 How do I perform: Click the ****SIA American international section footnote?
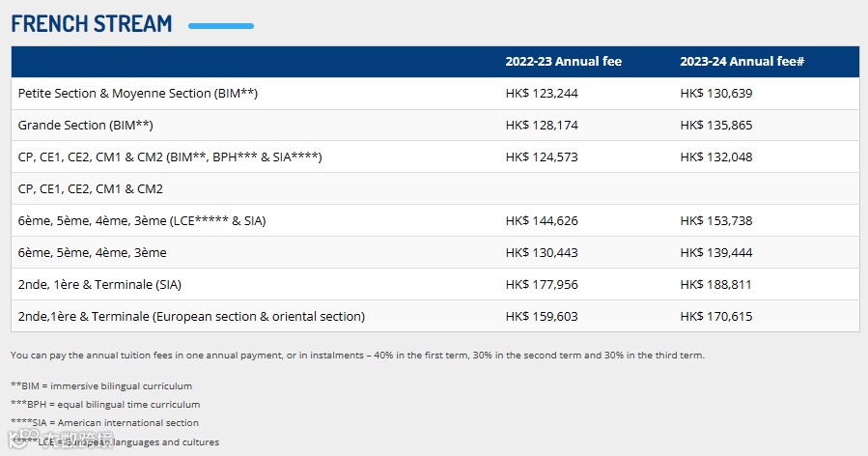(x=104, y=423)
